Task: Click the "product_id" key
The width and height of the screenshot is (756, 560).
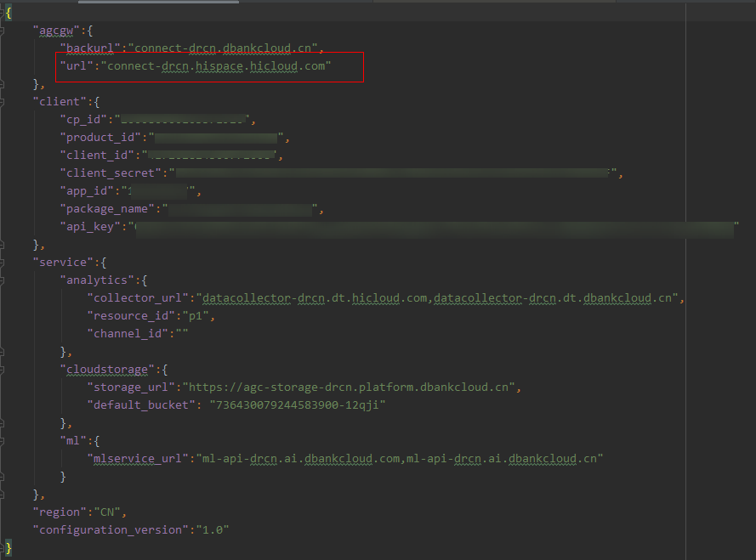Action: tap(100, 138)
